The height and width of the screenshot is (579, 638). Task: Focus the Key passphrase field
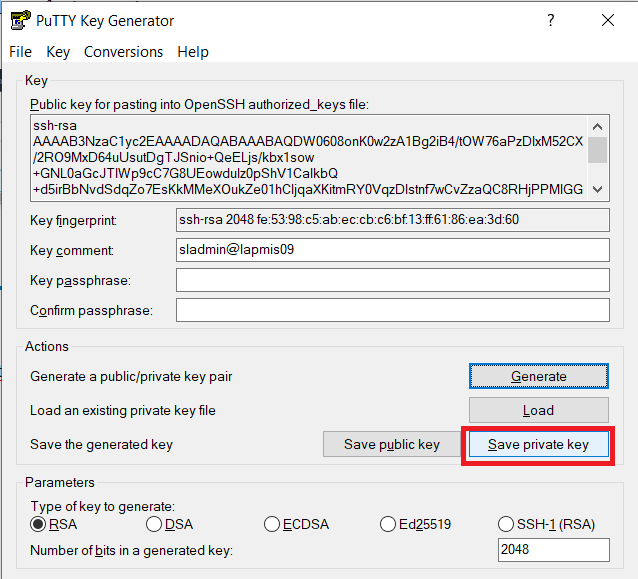point(393,280)
